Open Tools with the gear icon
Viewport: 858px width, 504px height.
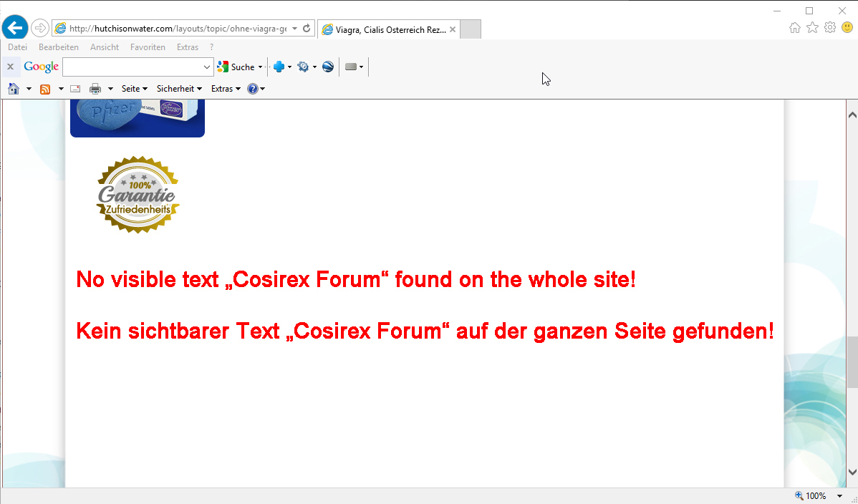[830, 28]
